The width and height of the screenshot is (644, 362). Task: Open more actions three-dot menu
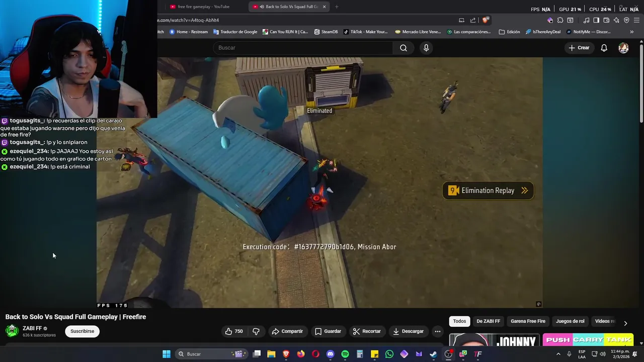click(x=437, y=331)
